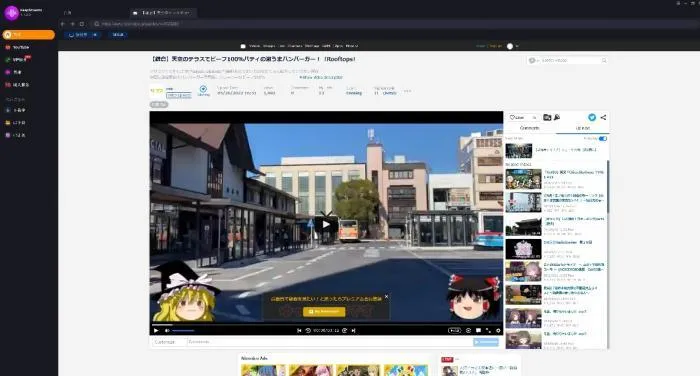The width and height of the screenshot is (700, 376).
Task: Click the related videos scrollbar
Action: (x=608, y=188)
